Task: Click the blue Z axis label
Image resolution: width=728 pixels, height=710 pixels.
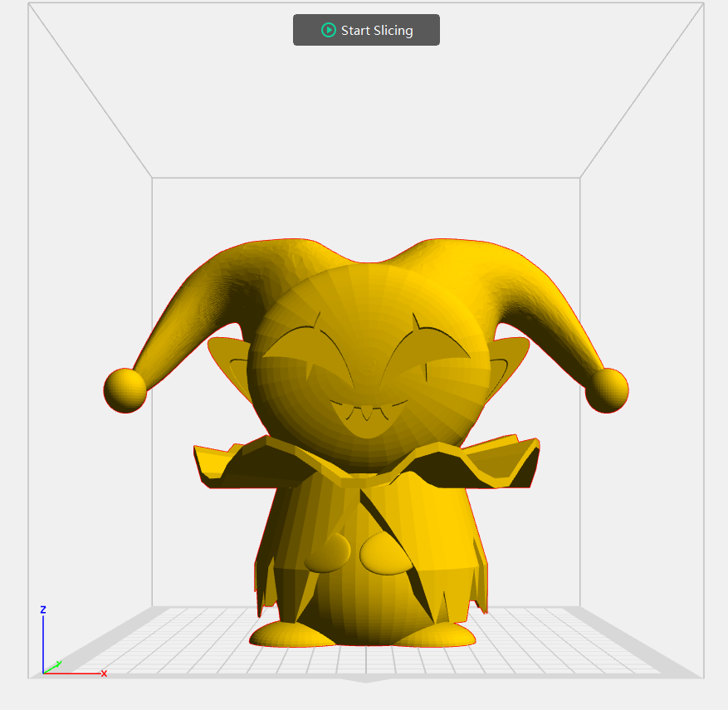Action: [42, 610]
